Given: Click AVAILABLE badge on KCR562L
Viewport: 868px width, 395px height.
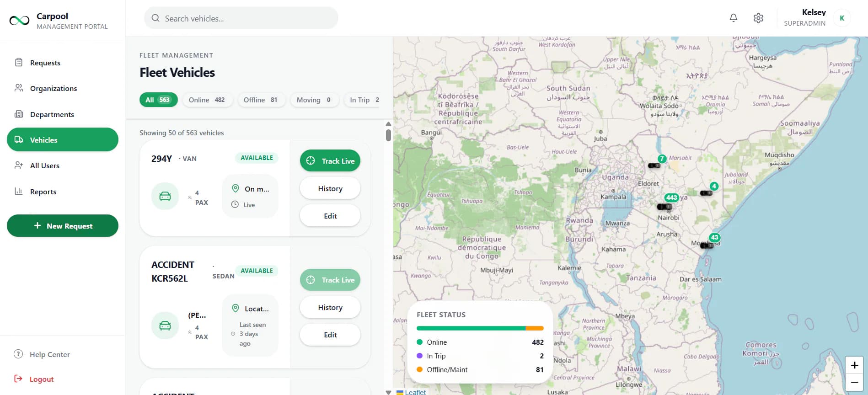Looking at the screenshot, I should click(x=257, y=271).
